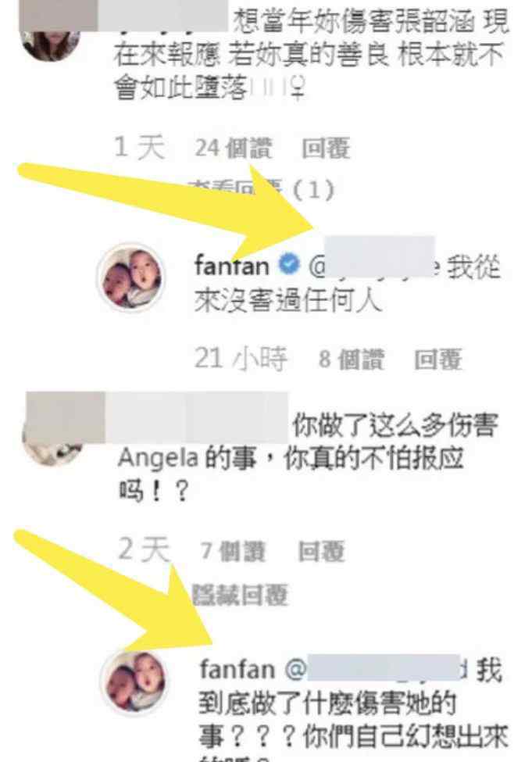The image size is (532, 762).
Task: View 24 likes on first comment
Action: click(234, 148)
